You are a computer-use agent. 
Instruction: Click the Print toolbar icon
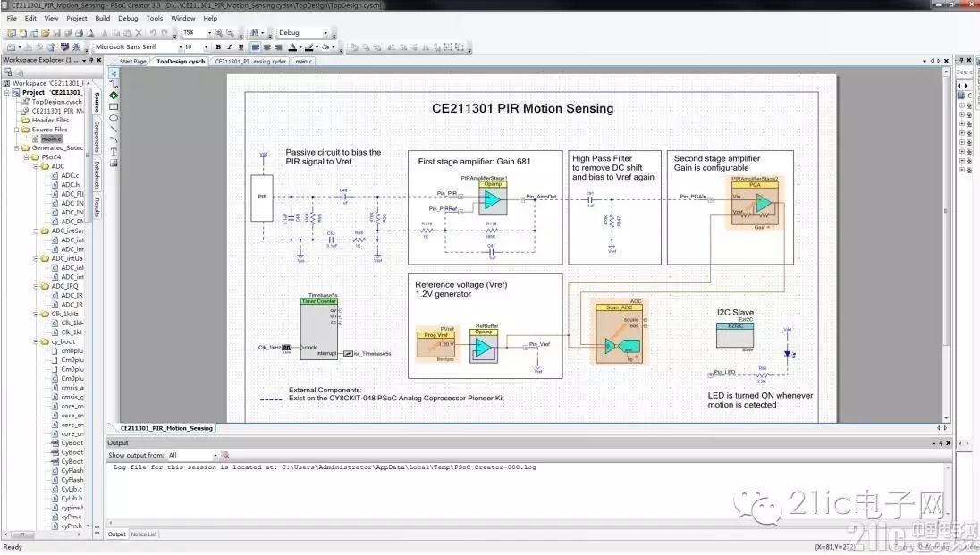[x=79, y=32]
